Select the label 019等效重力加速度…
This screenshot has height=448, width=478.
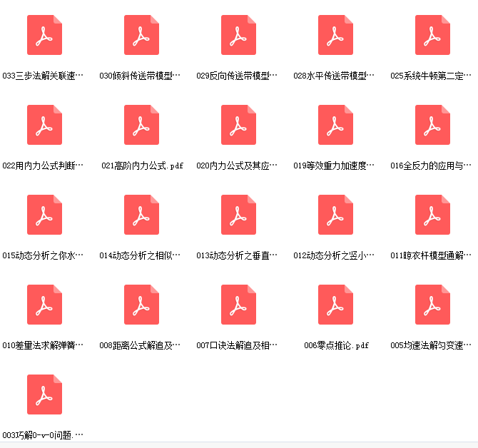tap(334, 166)
